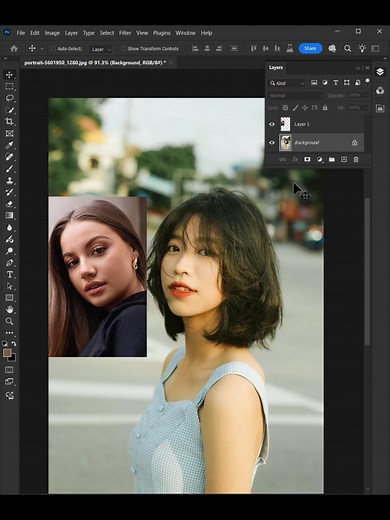
Task: Enable the Auto-Select checkbox
Action: click(x=53, y=48)
